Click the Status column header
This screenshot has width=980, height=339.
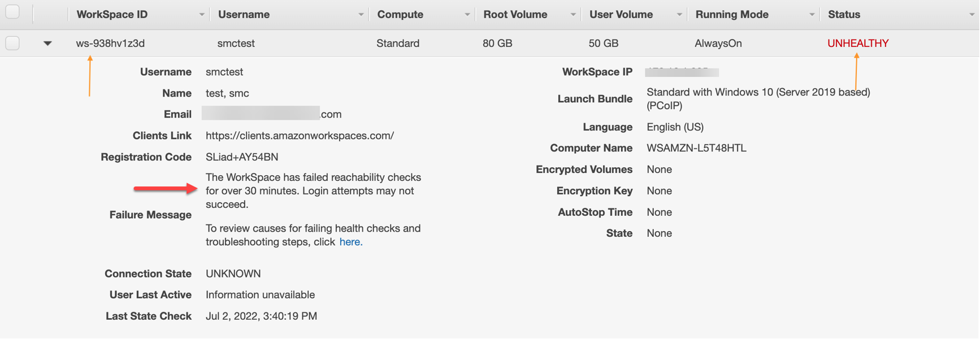843,14
